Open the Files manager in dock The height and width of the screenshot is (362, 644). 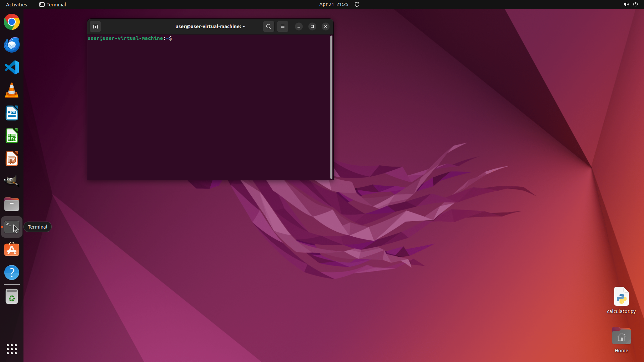point(12,204)
